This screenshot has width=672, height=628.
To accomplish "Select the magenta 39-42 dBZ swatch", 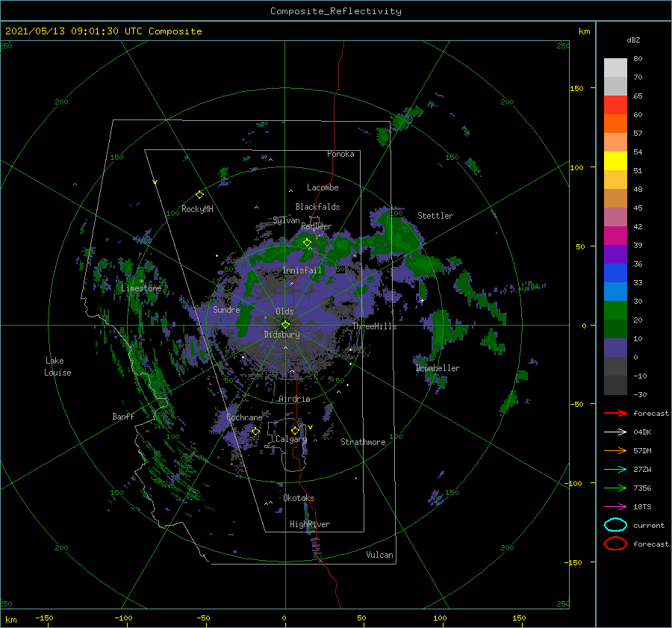I will click(615, 236).
